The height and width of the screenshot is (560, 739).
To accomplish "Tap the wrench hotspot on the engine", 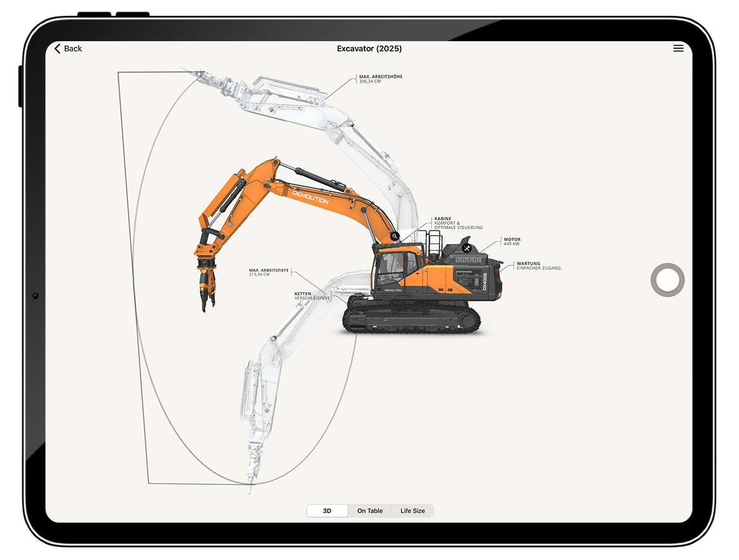I will coord(467,248).
